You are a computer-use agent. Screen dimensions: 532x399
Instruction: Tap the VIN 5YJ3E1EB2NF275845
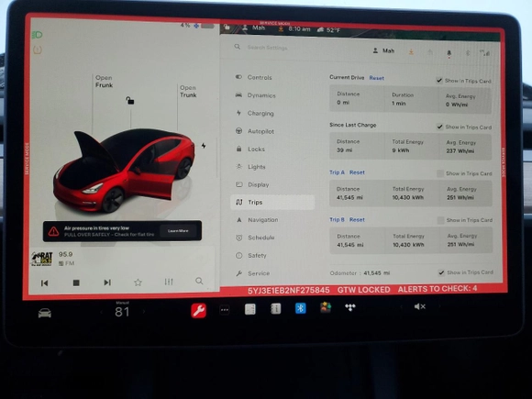coord(288,291)
